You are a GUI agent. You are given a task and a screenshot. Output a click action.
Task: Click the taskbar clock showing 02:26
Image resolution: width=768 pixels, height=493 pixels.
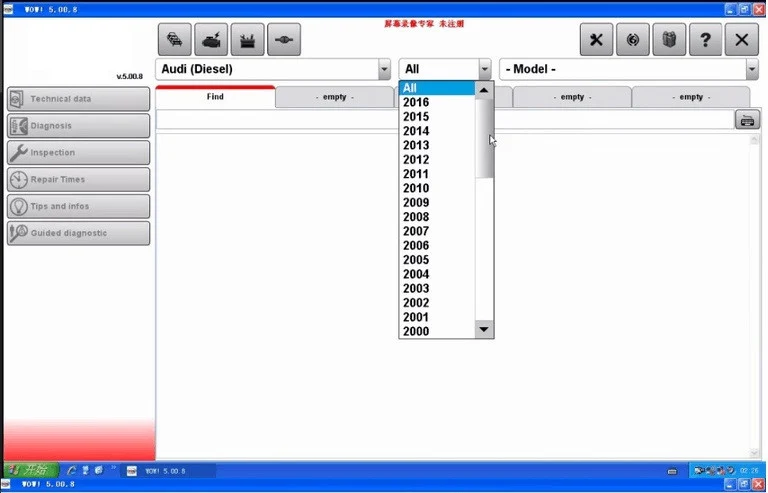[749, 470]
